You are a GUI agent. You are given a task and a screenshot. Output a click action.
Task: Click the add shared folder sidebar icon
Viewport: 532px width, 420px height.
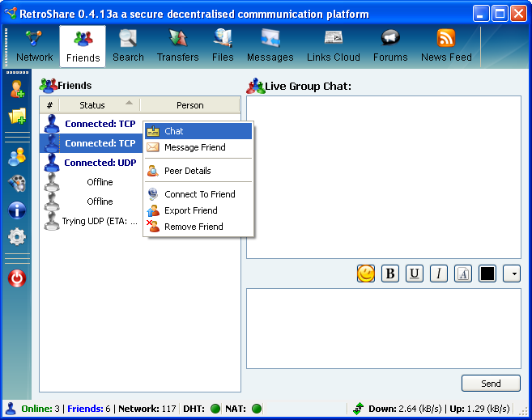17,116
